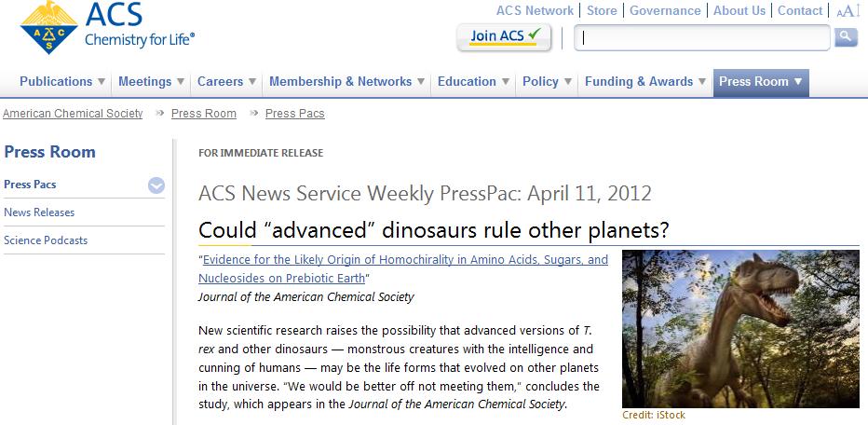Go to the Store link
This screenshot has width=868, height=425.
pyautogui.click(x=602, y=11)
